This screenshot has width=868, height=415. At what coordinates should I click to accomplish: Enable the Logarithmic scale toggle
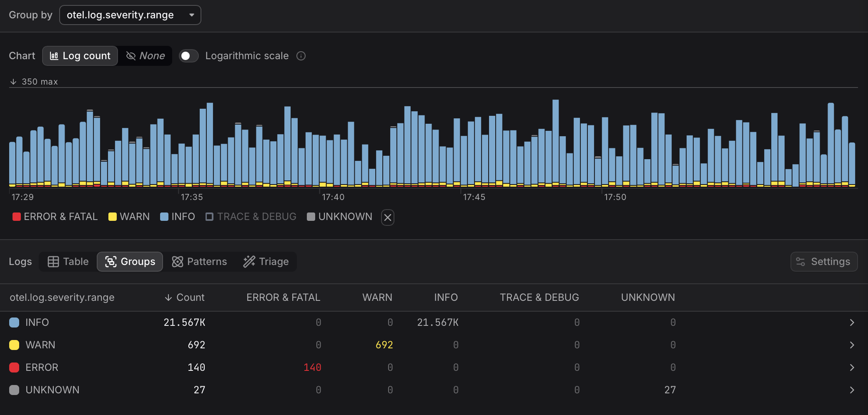188,55
